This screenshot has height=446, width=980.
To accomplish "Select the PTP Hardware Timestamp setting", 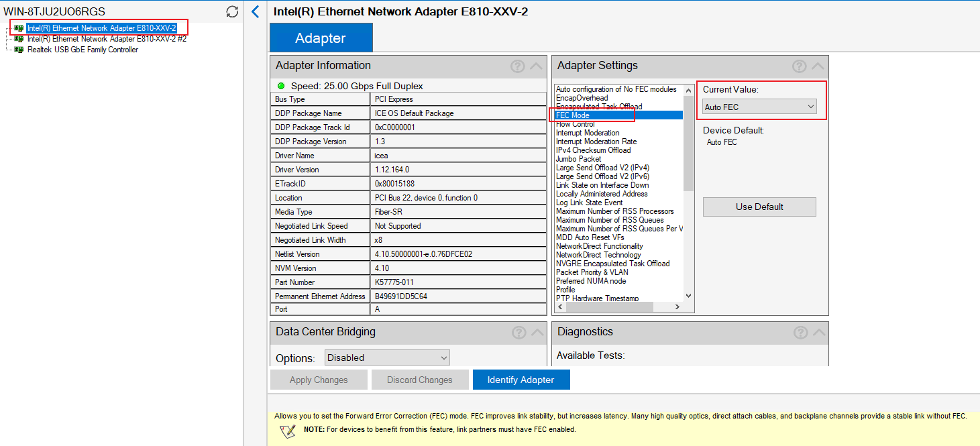I will pyautogui.click(x=598, y=298).
